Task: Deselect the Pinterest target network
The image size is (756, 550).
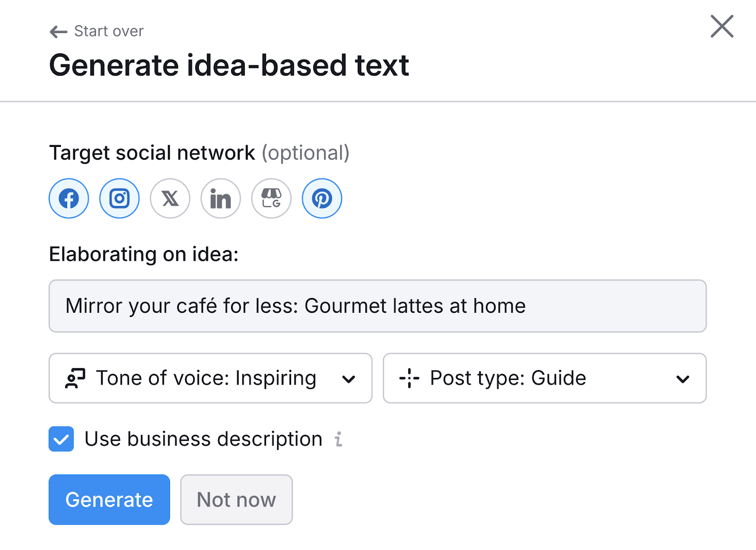Action: (x=321, y=198)
